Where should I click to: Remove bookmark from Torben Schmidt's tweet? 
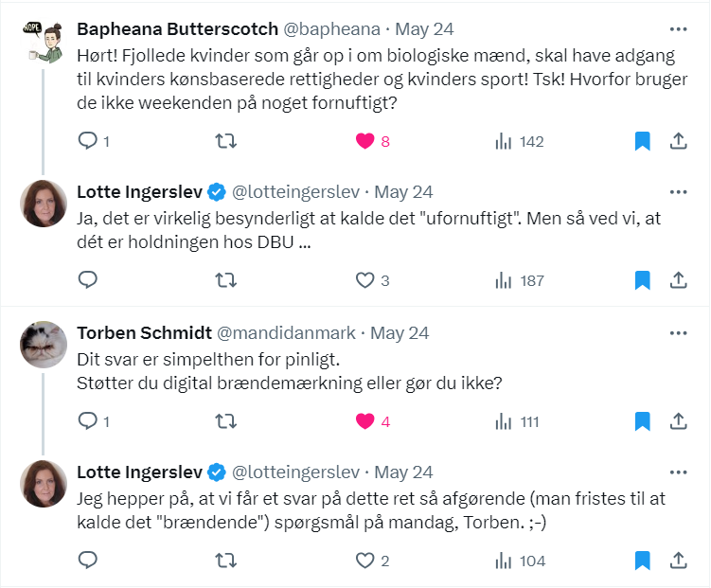643,421
